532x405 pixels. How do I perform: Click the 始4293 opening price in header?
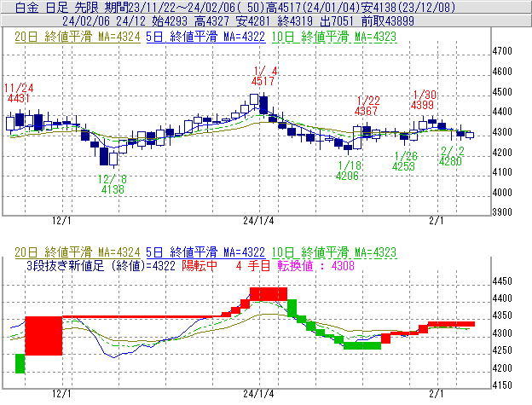[x=170, y=21]
